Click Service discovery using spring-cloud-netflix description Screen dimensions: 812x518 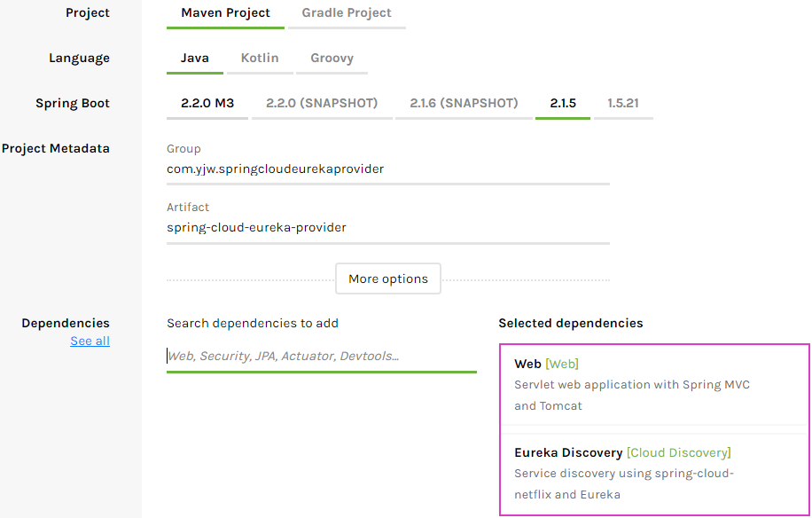[624, 483]
